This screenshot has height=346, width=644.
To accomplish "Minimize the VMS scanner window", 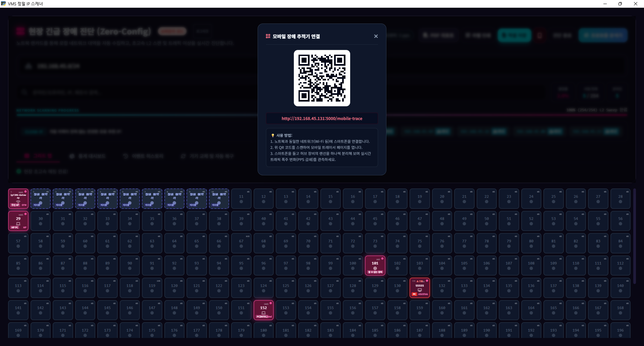I will click(x=605, y=4).
